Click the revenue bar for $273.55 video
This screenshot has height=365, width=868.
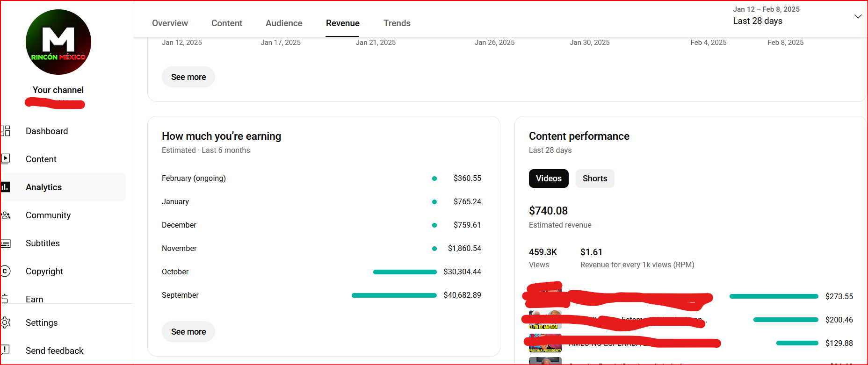774,296
